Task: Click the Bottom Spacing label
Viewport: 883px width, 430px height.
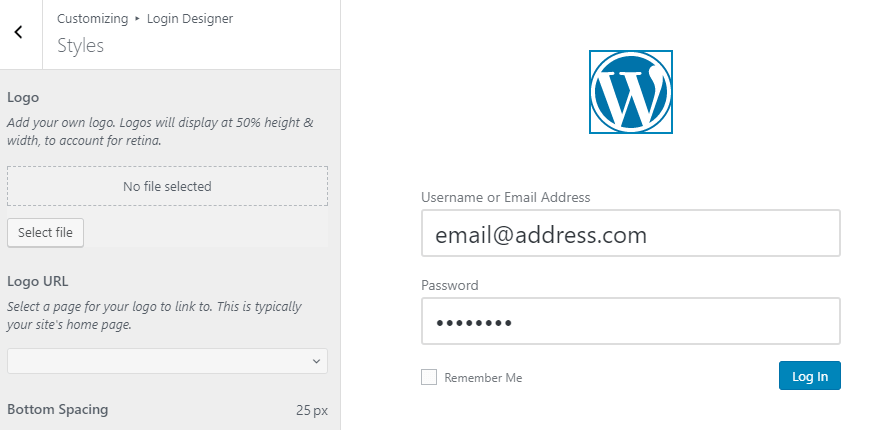Action: 57,409
